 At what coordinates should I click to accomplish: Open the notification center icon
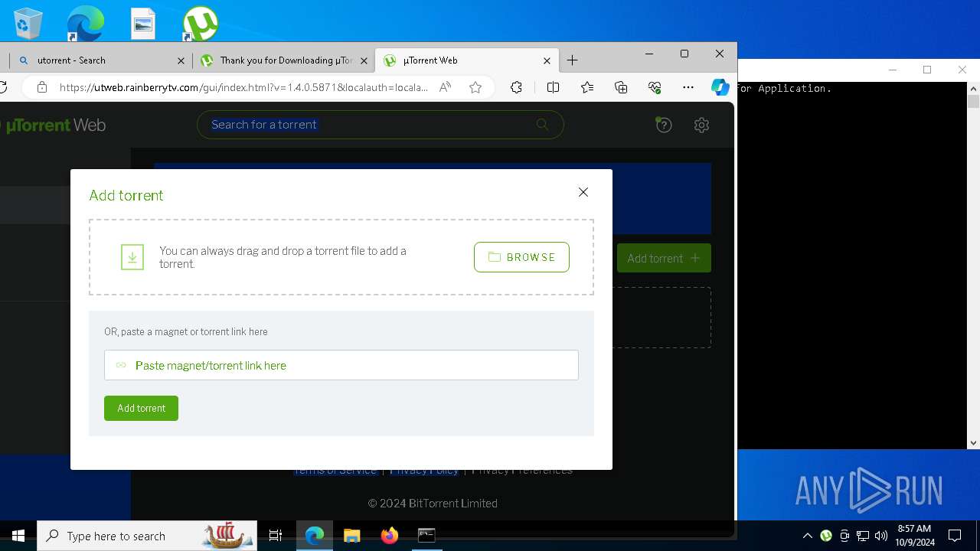955,536
